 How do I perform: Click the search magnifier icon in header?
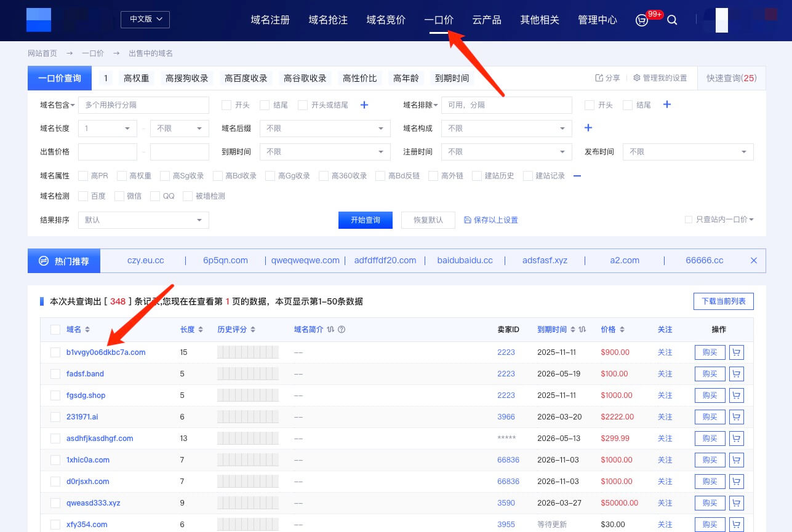pos(672,20)
